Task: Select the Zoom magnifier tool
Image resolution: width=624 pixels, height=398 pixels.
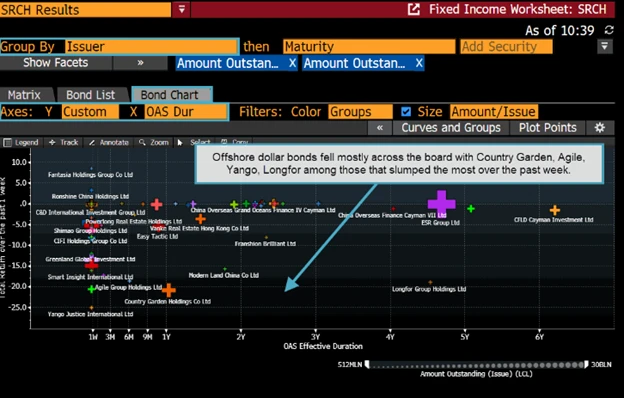Action: coord(154,142)
